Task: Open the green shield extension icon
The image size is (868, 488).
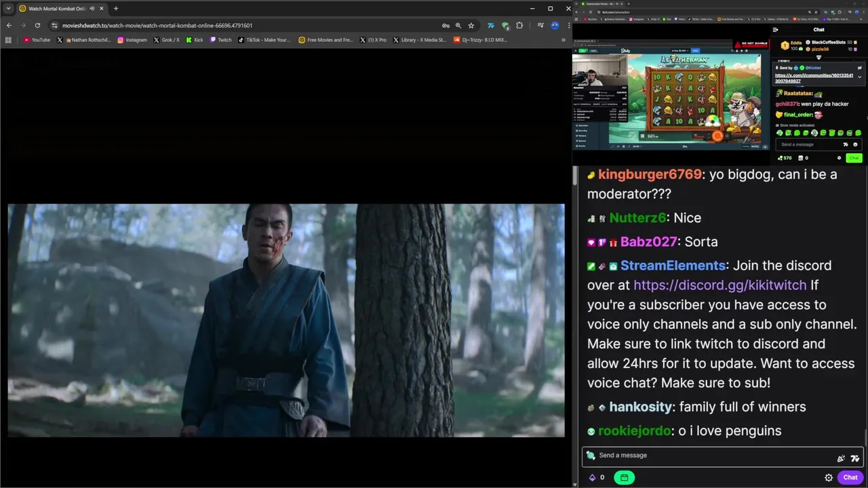Action: (x=505, y=26)
